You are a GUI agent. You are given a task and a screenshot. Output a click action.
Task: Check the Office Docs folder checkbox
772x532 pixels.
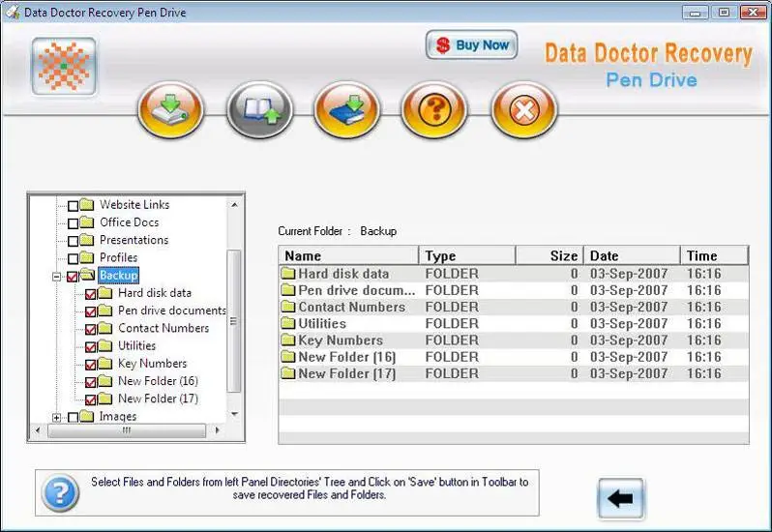tap(73, 223)
